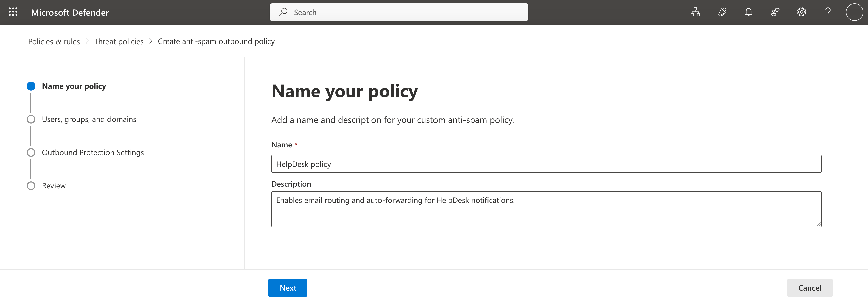Open Settings gear icon

click(802, 12)
